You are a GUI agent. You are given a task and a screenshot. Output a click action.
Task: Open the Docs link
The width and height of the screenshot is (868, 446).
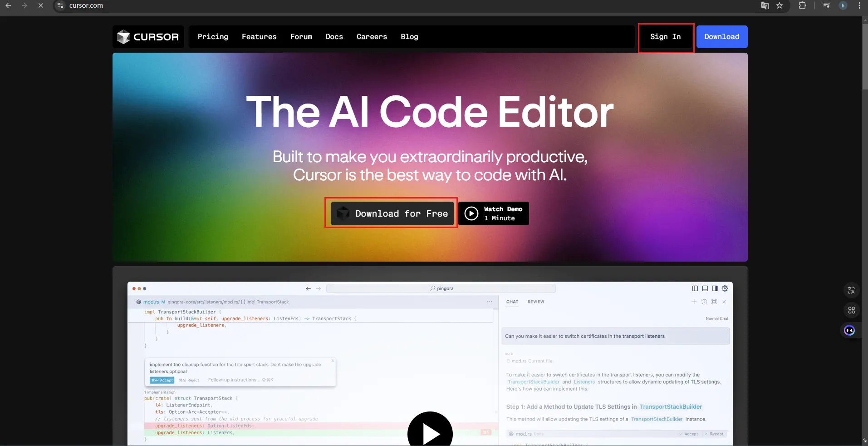click(x=334, y=37)
